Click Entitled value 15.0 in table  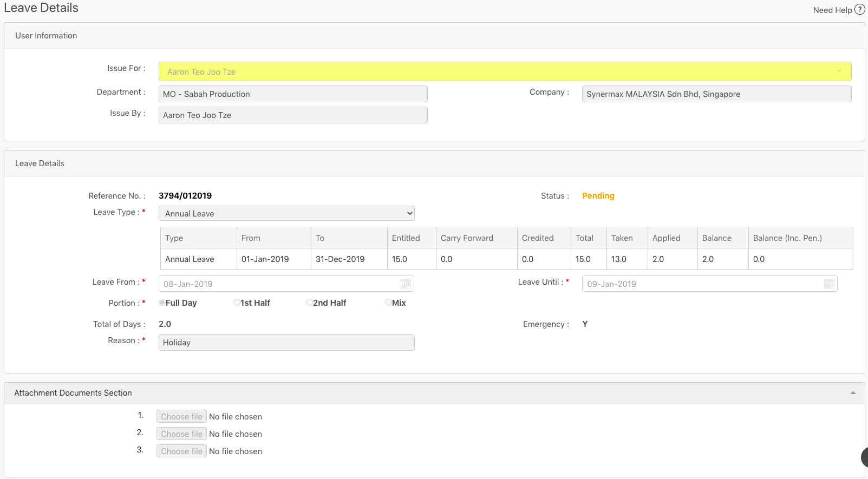(412, 259)
